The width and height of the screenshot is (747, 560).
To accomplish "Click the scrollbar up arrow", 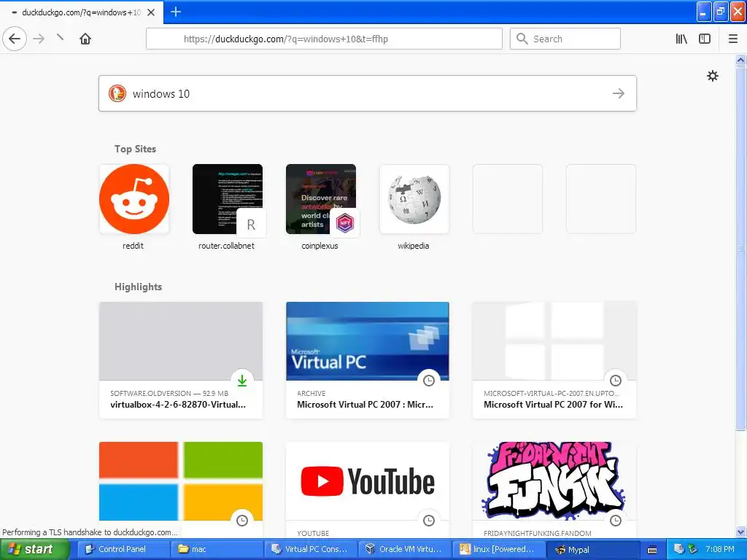I will 740,60.
